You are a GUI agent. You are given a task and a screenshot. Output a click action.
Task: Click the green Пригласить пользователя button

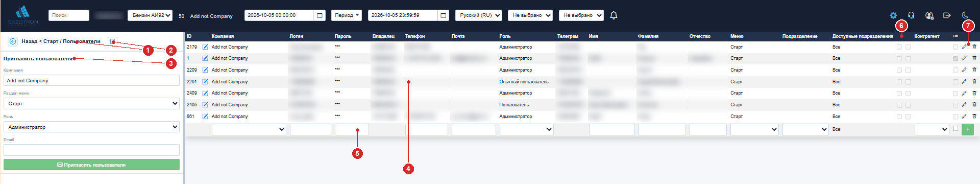(x=91, y=165)
